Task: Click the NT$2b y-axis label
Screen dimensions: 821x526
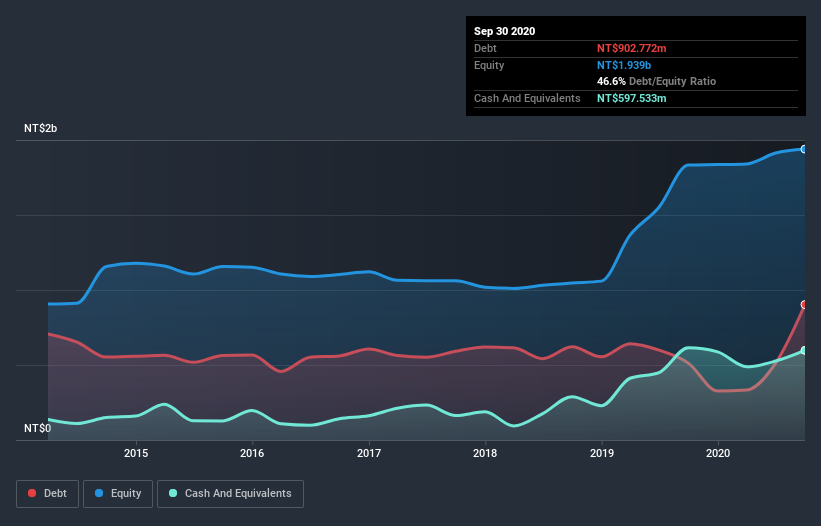Action: [x=40, y=128]
